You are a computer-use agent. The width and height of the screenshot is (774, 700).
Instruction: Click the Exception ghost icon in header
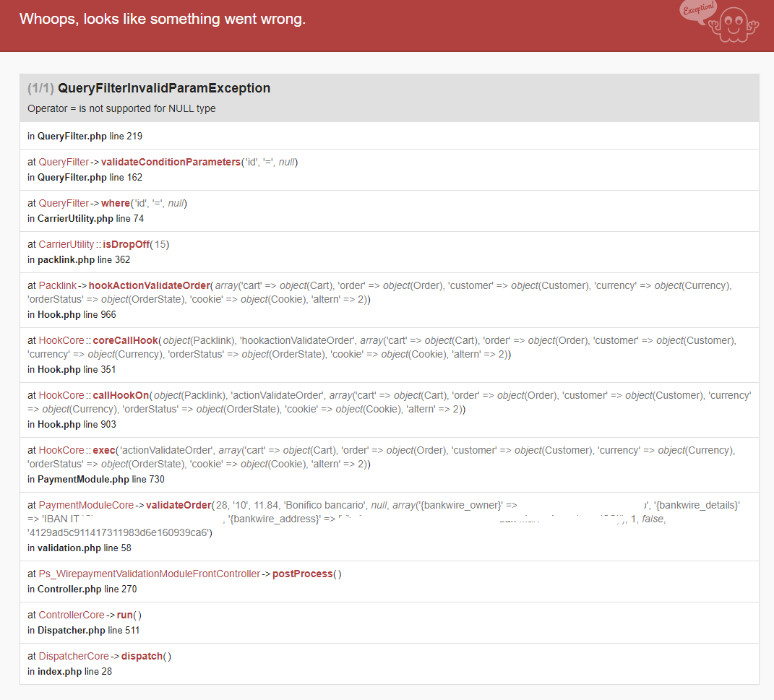tap(721, 22)
